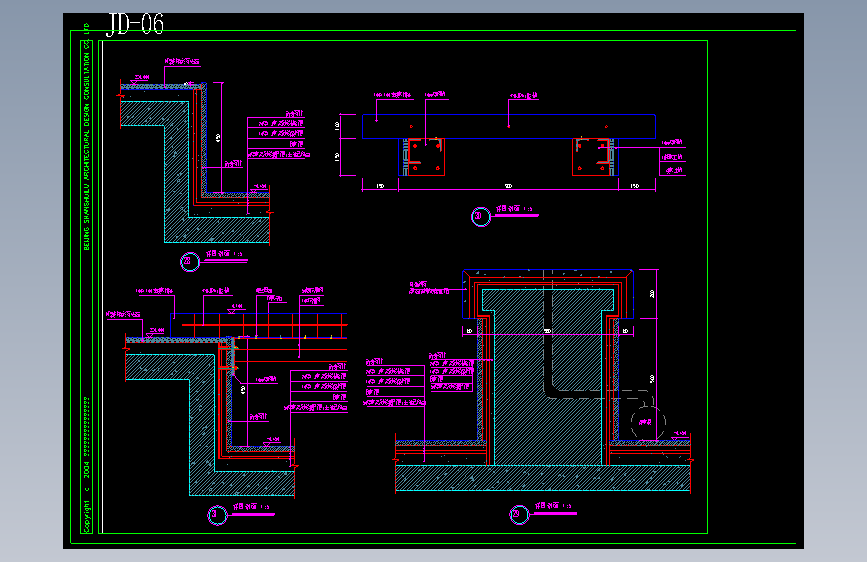The image size is (867, 562).
Task: Select the detail bubble numbered 30 under the bench plan
Action: 480,216
